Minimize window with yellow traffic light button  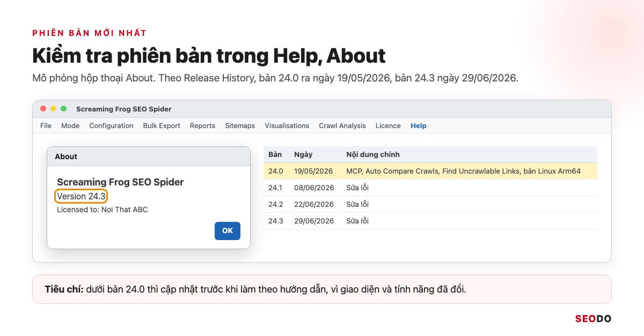click(54, 109)
